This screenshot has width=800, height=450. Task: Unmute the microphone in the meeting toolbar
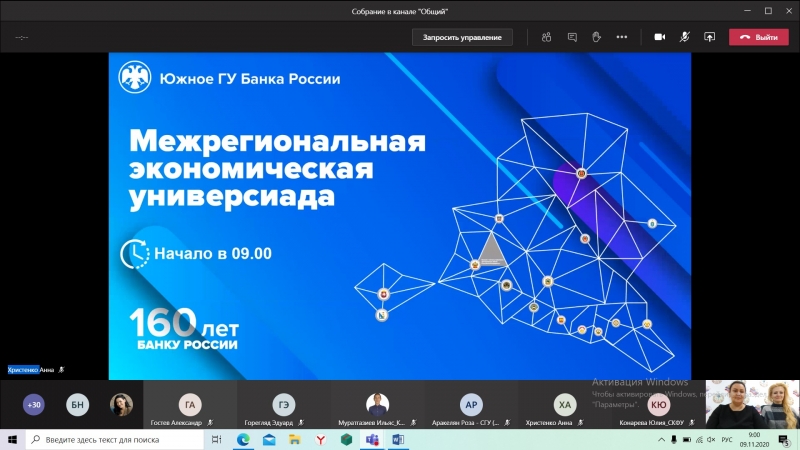pos(685,37)
